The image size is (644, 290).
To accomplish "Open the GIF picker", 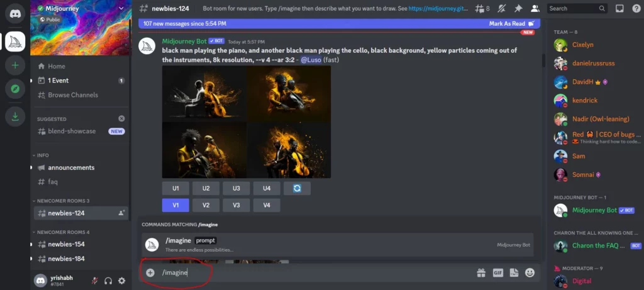I will 498,272.
